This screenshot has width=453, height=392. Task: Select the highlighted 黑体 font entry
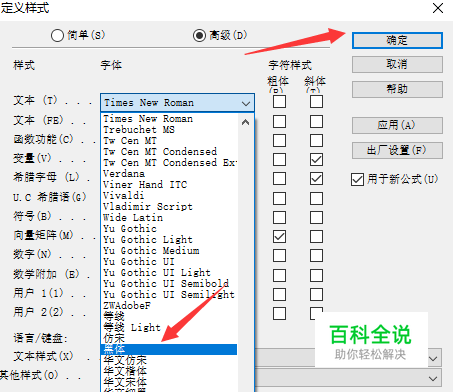click(x=169, y=349)
